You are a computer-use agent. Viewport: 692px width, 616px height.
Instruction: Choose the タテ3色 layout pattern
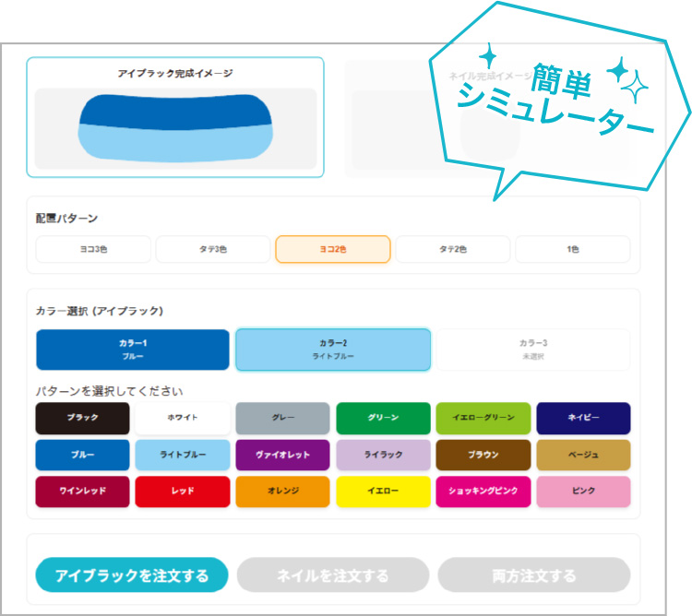coord(213,249)
